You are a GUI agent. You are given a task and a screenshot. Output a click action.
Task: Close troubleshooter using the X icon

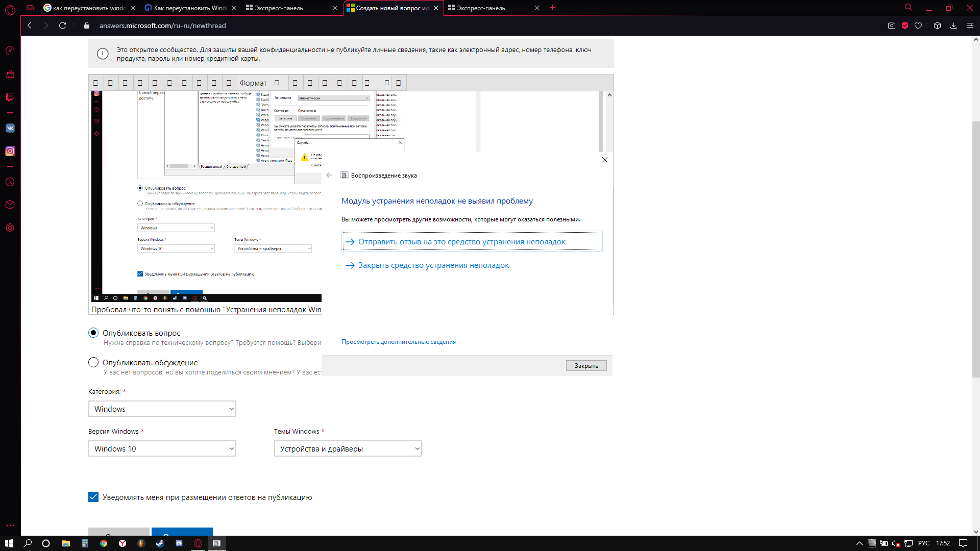pyautogui.click(x=605, y=160)
